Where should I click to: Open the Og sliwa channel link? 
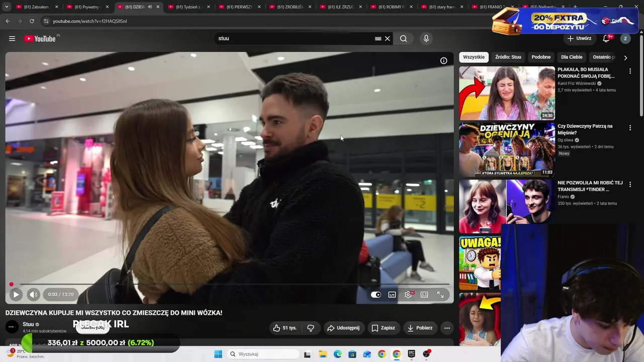click(x=566, y=140)
